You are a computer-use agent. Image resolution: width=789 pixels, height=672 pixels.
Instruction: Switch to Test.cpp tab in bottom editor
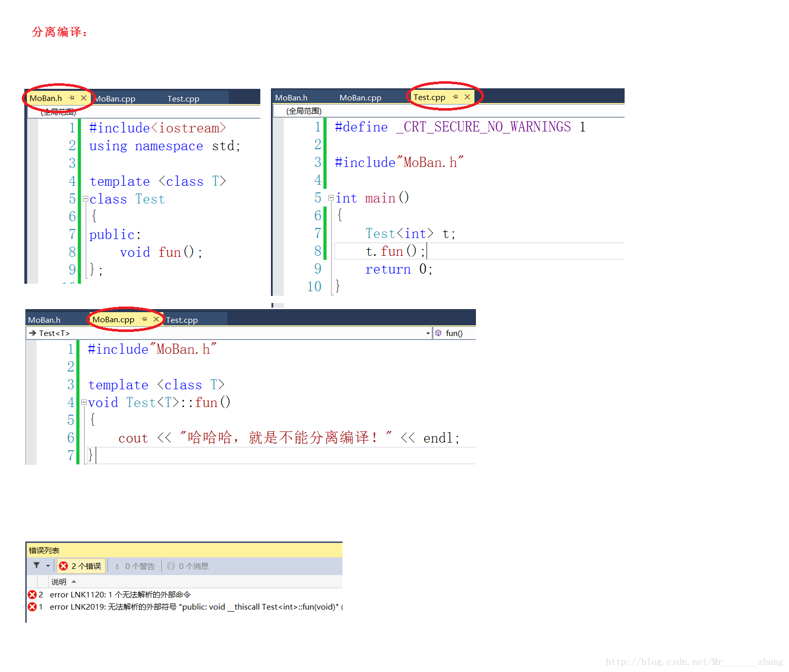(182, 320)
